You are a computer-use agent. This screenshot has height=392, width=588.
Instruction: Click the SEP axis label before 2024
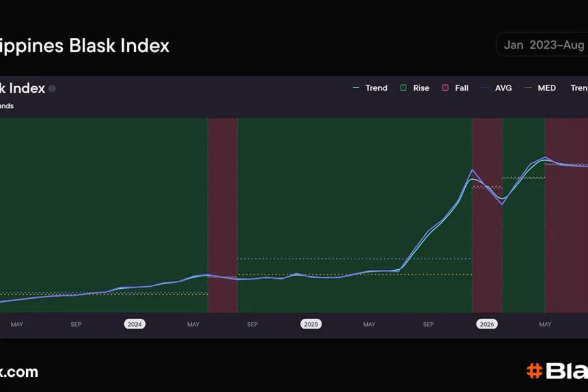click(x=76, y=324)
